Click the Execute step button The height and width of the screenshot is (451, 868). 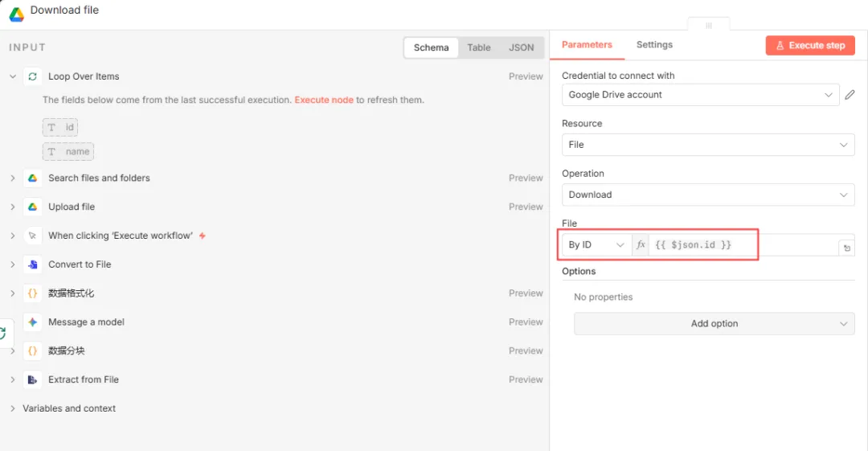[x=809, y=46]
